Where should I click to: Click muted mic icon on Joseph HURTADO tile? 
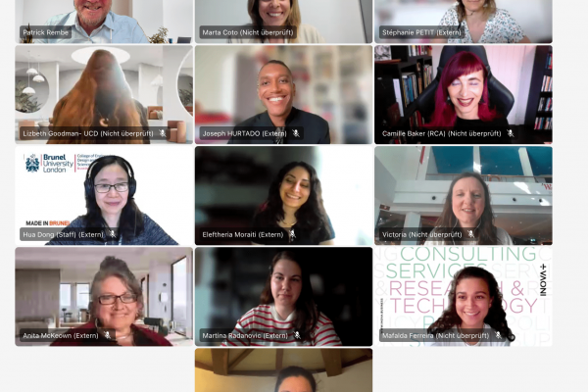296,133
